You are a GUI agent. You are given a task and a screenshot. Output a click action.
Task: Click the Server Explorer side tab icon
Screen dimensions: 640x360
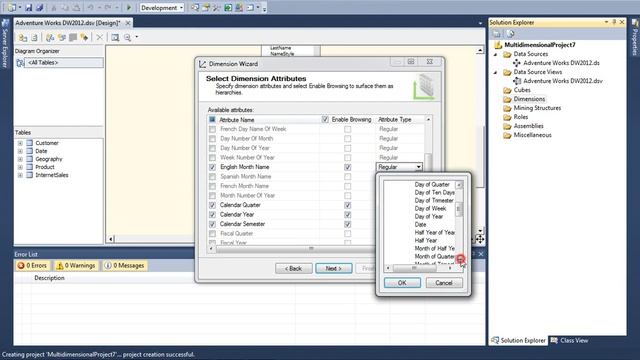pos(5,24)
